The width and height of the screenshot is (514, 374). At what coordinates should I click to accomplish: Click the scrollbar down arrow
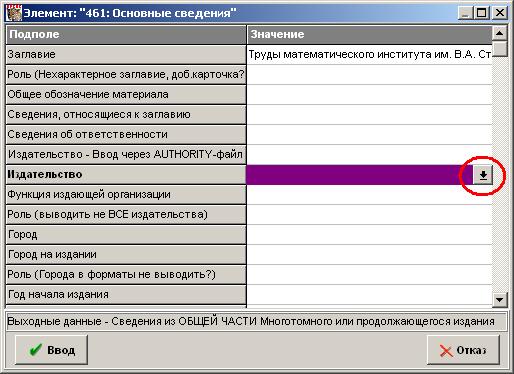click(500, 299)
